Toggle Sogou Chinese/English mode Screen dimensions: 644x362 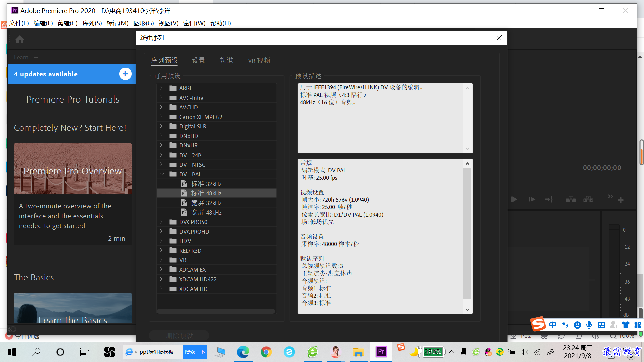(x=553, y=325)
